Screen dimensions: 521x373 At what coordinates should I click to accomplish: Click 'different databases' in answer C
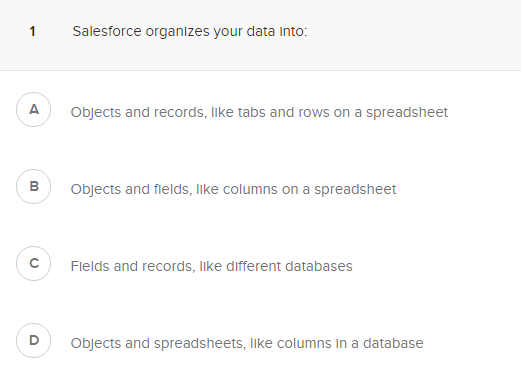[289, 266]
